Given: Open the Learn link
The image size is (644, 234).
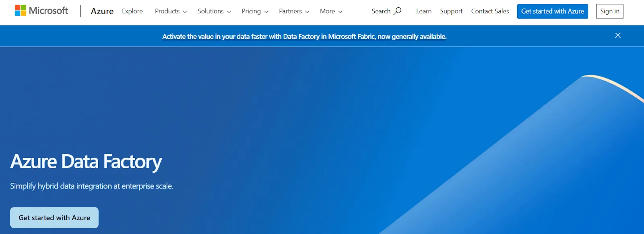Looking at the screenshot, I should coord(424,11).
